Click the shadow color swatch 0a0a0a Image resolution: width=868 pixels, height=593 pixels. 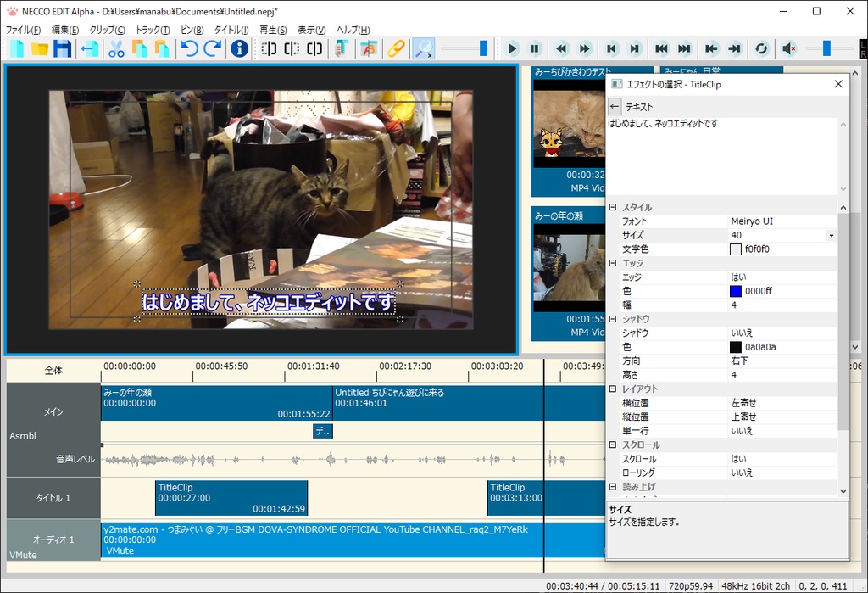coord(736,348)
